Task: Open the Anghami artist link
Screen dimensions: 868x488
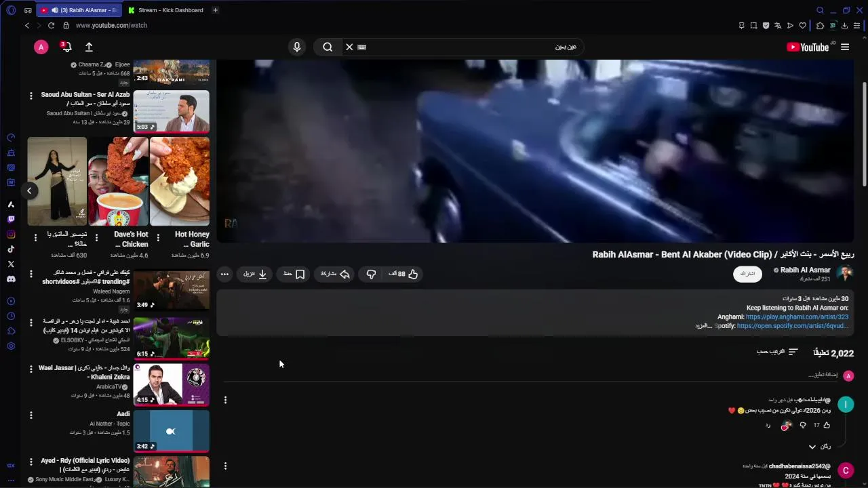Action: pos(797,317)
